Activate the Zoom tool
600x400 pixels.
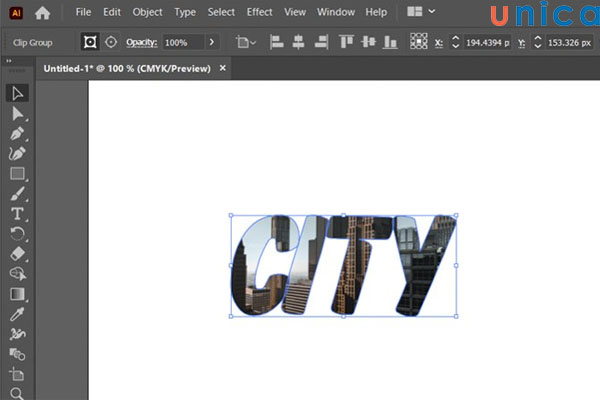(17, 393)
